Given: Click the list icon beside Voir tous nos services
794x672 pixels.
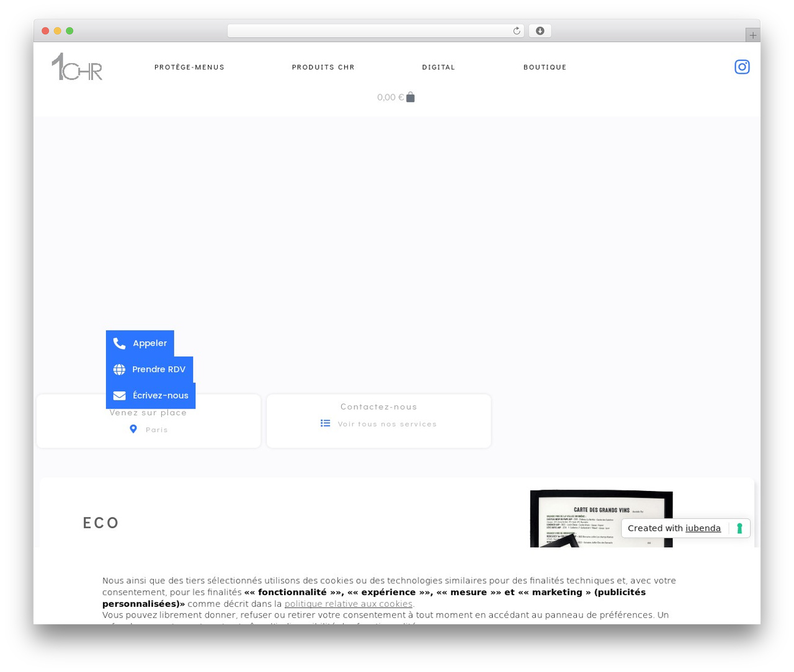Looking at the screenshot, I should (x=326, y=423).
